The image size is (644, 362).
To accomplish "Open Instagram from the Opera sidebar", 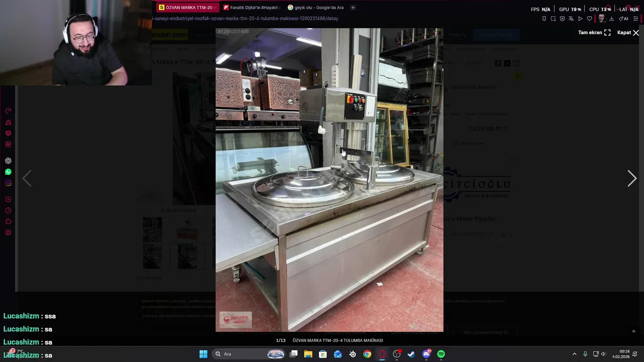I will 8,183.
